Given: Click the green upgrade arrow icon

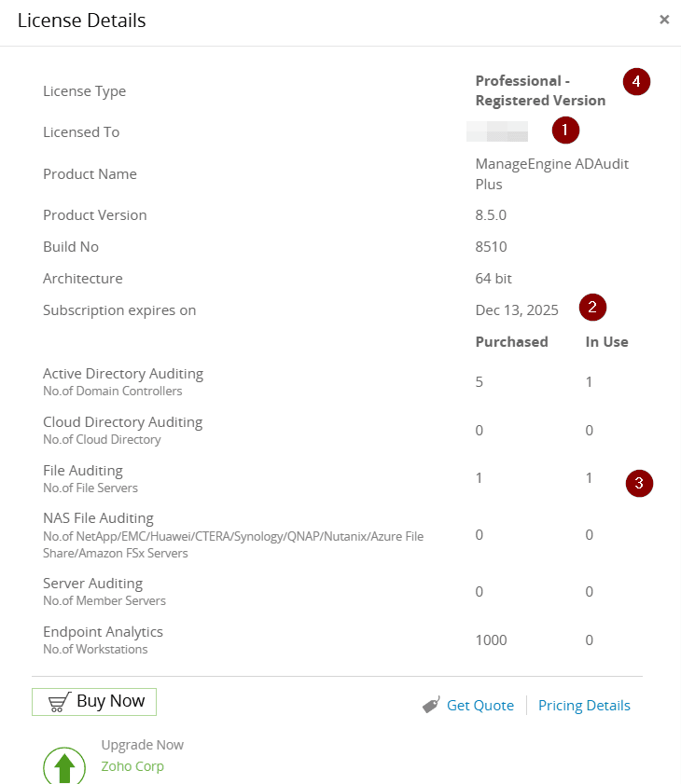Looking at the screenshot, I should coord(64,766).
